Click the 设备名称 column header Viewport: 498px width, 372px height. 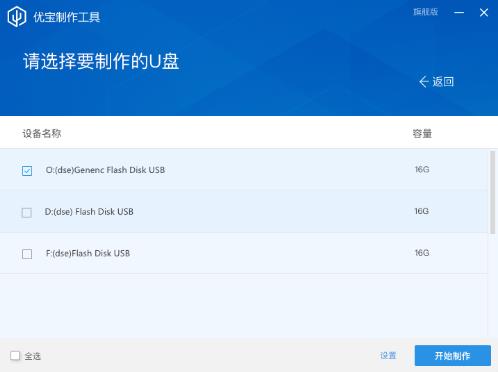[42, 134]
